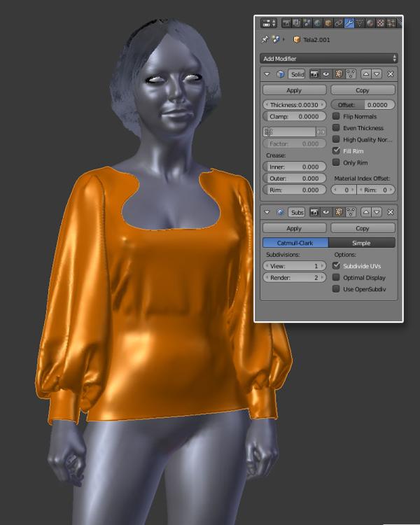Select the Catmull-Clark subdivision type
The image size is (420, 525).
point(295,243)
